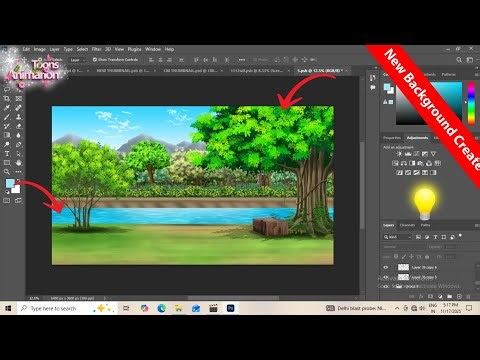Select the Horizontal Type tool
480x360 pixels.
(7, 154)
